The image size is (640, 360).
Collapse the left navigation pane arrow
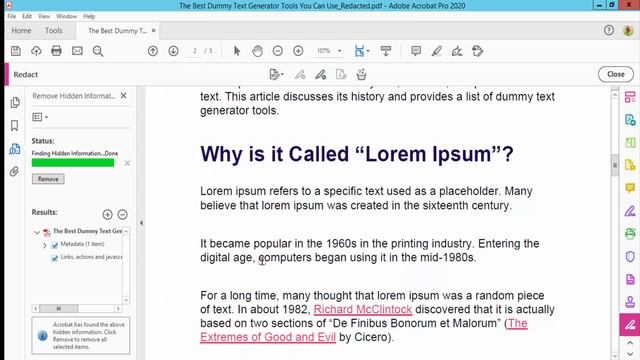pos(141,223)
